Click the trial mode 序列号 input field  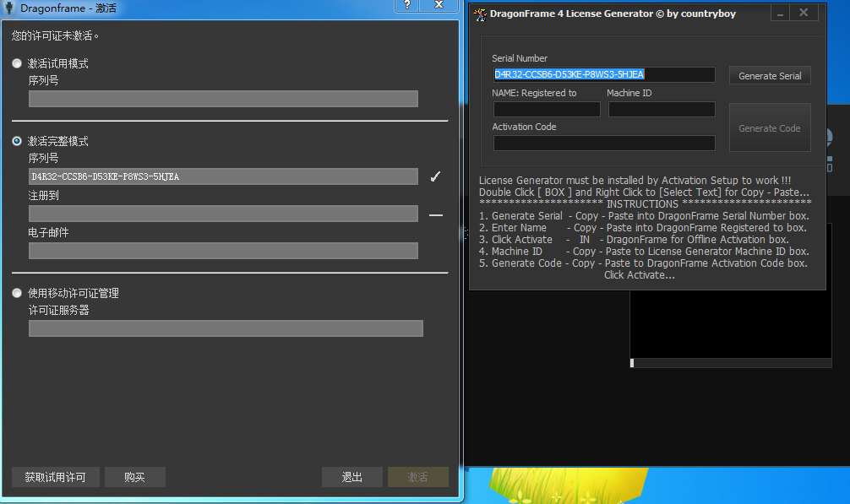pyautogui.click(x=223, y=99)
